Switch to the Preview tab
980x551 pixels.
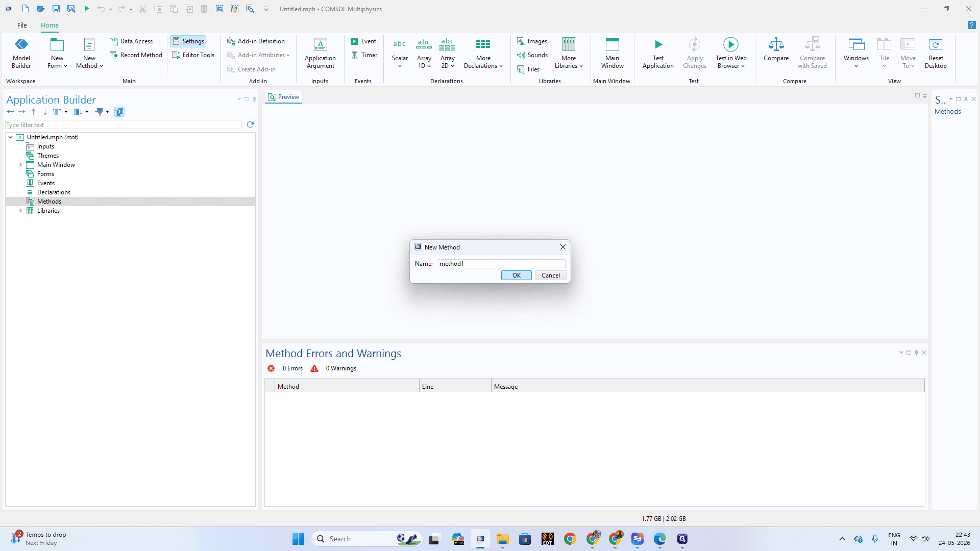(283, 97)
